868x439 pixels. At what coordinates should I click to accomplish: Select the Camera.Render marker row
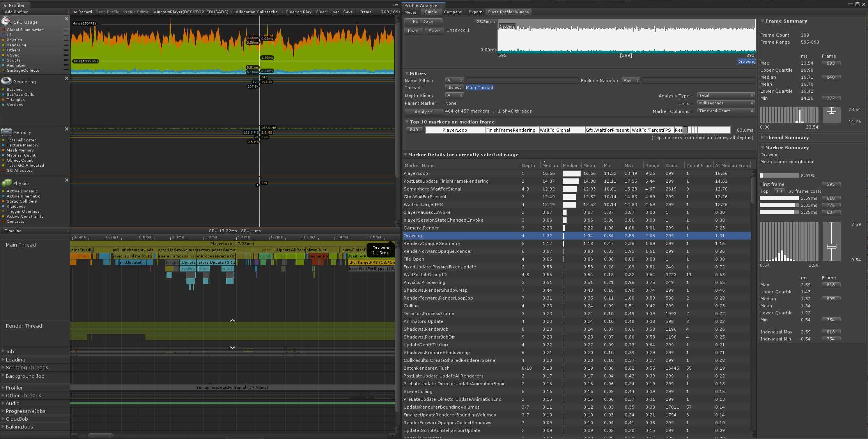tap(577, 228)
